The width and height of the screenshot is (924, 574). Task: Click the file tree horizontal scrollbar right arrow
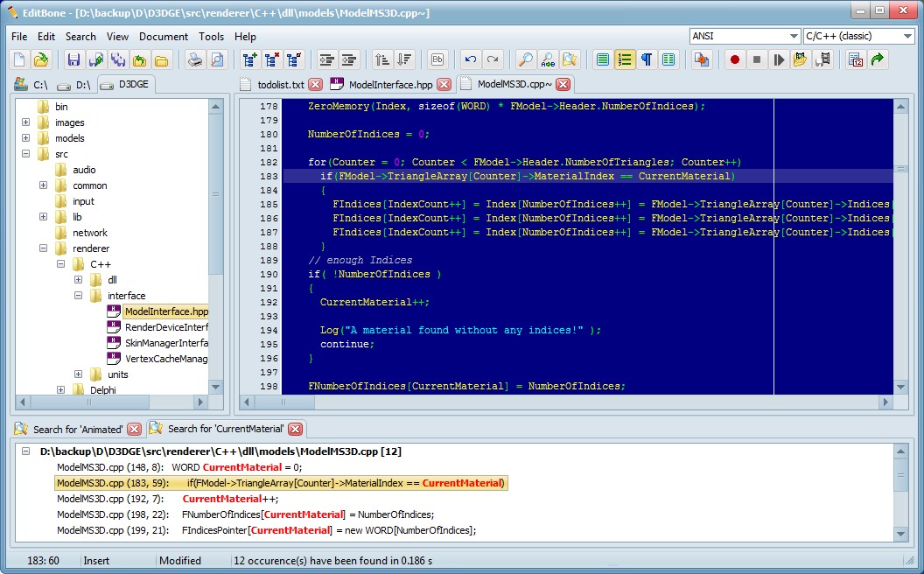tap(200, 402)
